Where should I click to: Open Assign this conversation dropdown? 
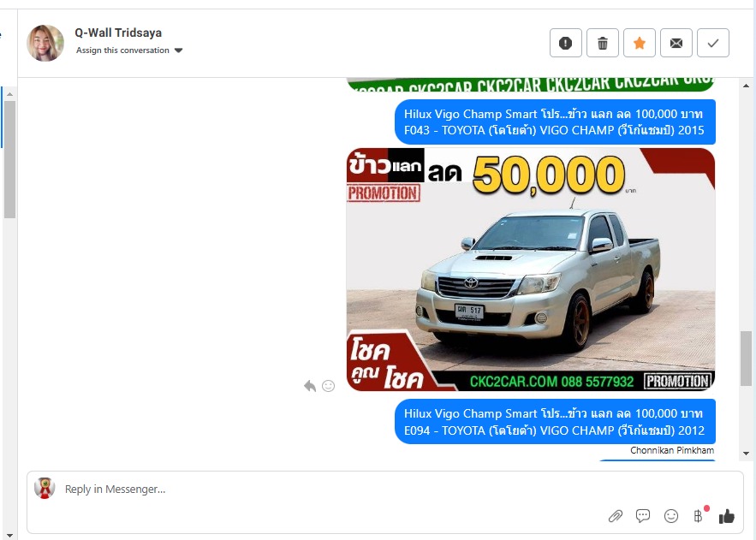click(x=129, y=50)
